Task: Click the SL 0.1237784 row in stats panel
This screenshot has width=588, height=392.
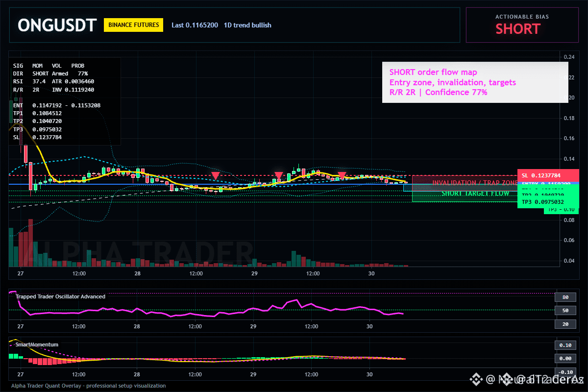Action: point(37,137)
